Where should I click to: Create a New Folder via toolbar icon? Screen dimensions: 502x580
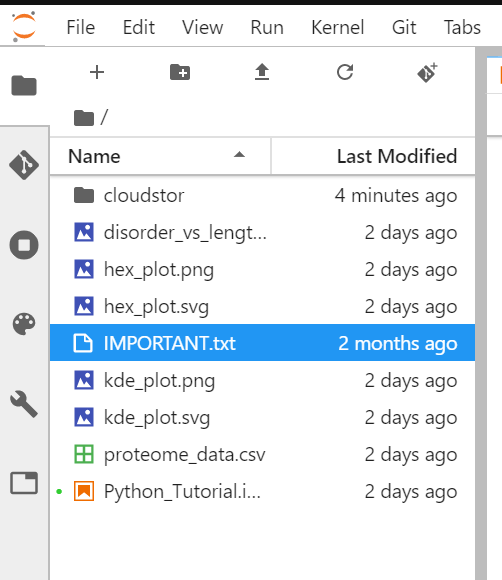[180, 72]
